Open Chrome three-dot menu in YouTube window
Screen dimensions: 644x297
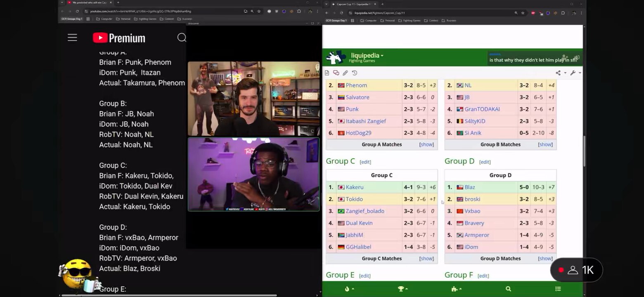pyautogui.click(x=317, y=11)
